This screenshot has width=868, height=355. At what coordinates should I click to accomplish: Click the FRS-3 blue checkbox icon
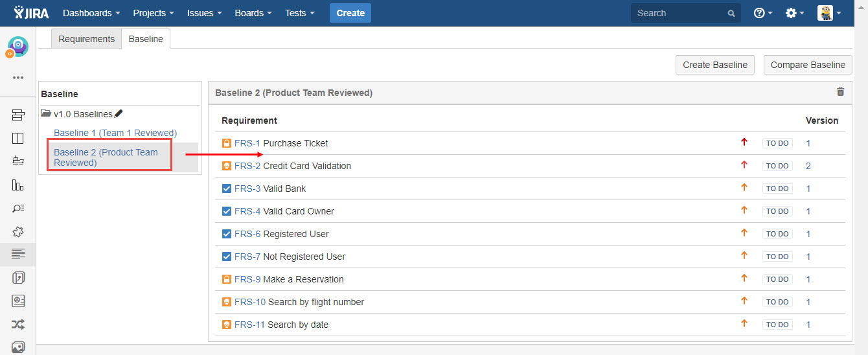tap(227, 189)
